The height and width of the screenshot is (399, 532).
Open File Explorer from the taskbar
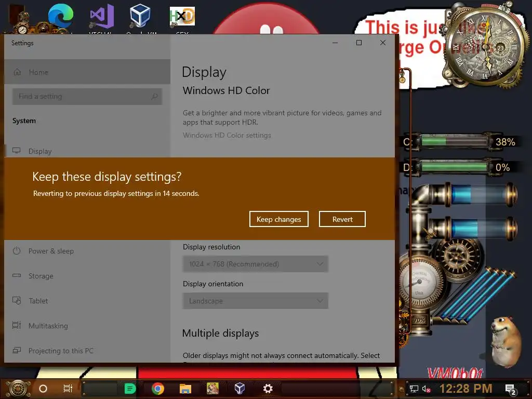coord(185,389)
